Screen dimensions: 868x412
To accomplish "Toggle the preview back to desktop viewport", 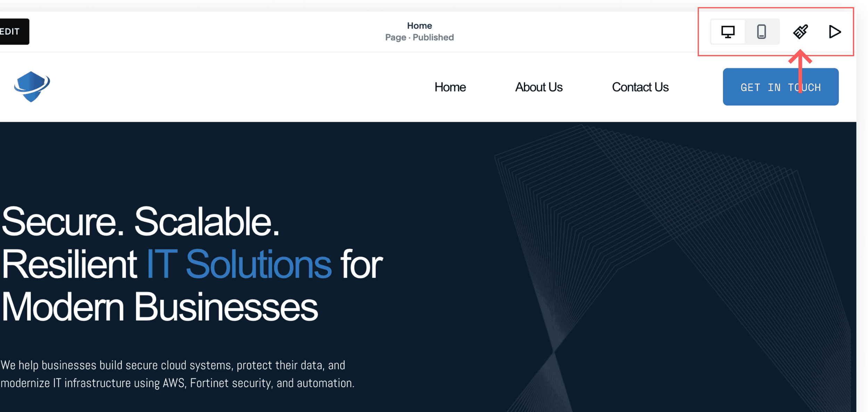I will (x=728, y=32).
